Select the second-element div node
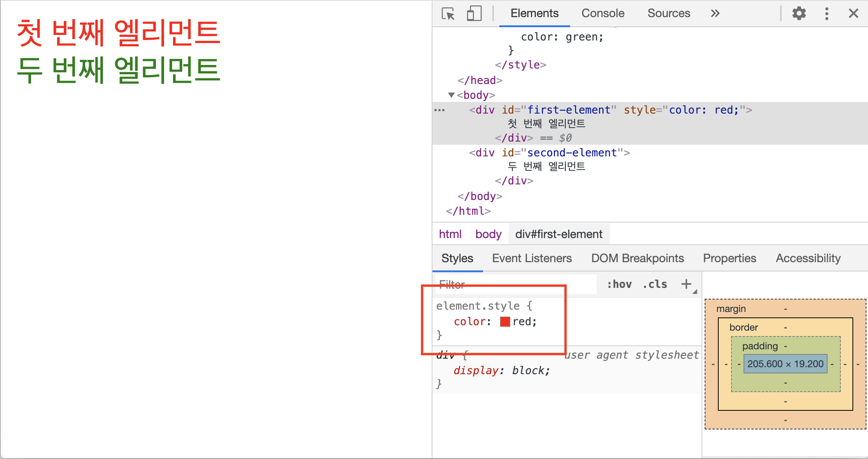Image resolution: width=868 pixels, height=459 pixels. point(549,153)
